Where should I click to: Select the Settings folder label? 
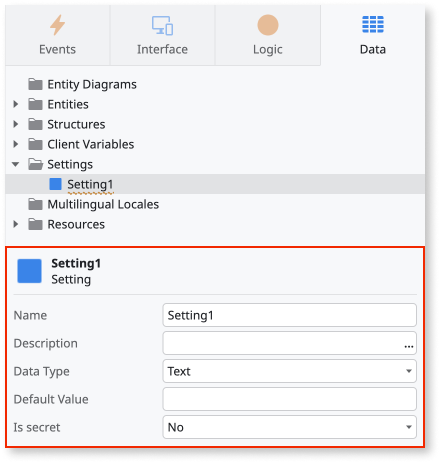tap(70, 164)
